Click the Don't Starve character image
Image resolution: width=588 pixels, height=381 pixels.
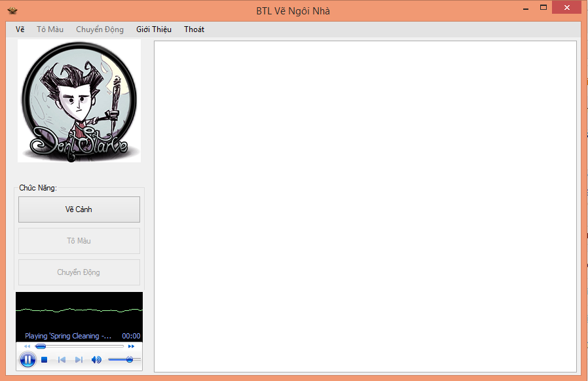coord(79,101)
